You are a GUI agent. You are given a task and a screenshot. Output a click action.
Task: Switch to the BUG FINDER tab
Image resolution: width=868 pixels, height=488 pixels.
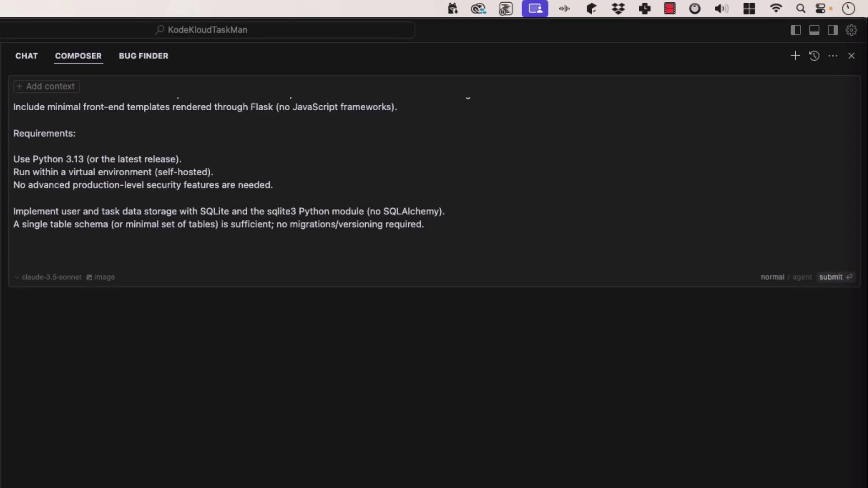coord(143,56)
